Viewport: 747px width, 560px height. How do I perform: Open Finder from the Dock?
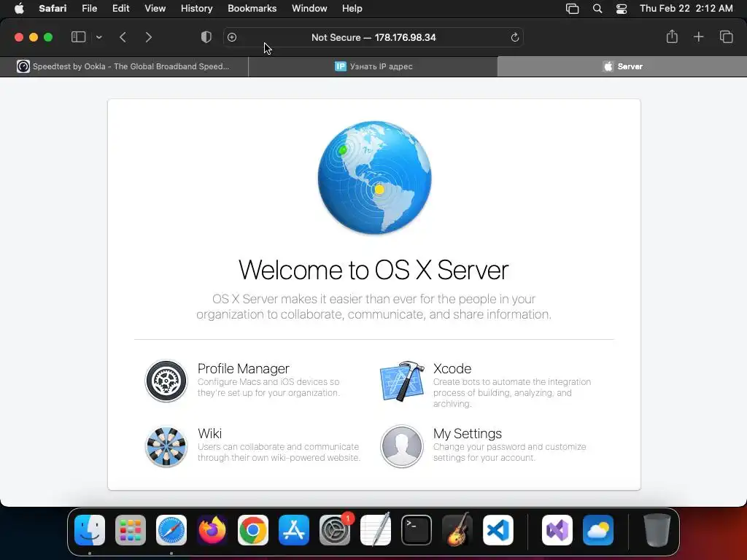(x=90, y=530)
